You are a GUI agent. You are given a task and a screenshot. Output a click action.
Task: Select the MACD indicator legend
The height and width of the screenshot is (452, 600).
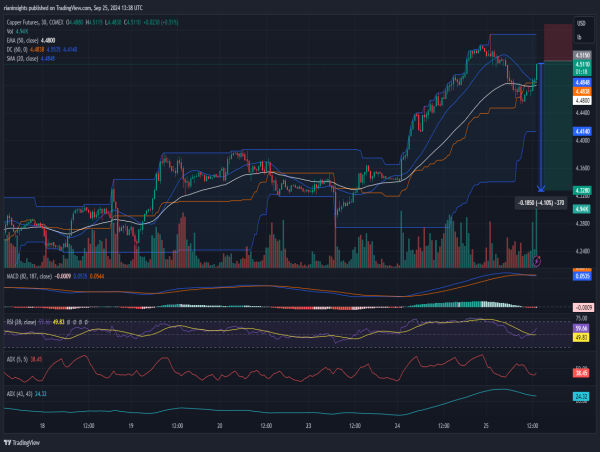coord(55,276)
